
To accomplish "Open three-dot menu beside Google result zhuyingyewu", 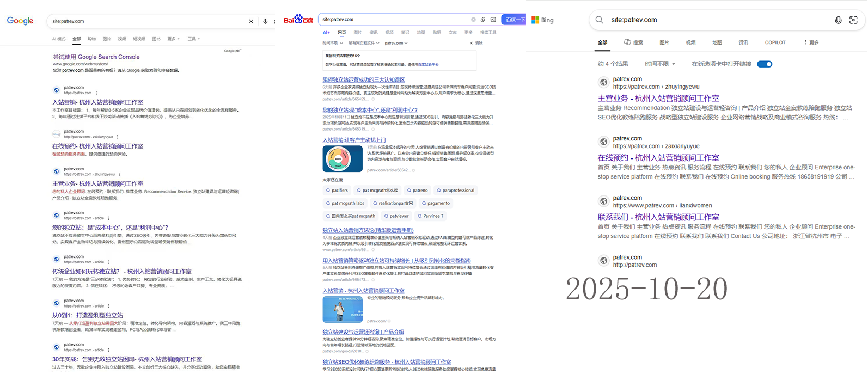I will tap(120, 174).
